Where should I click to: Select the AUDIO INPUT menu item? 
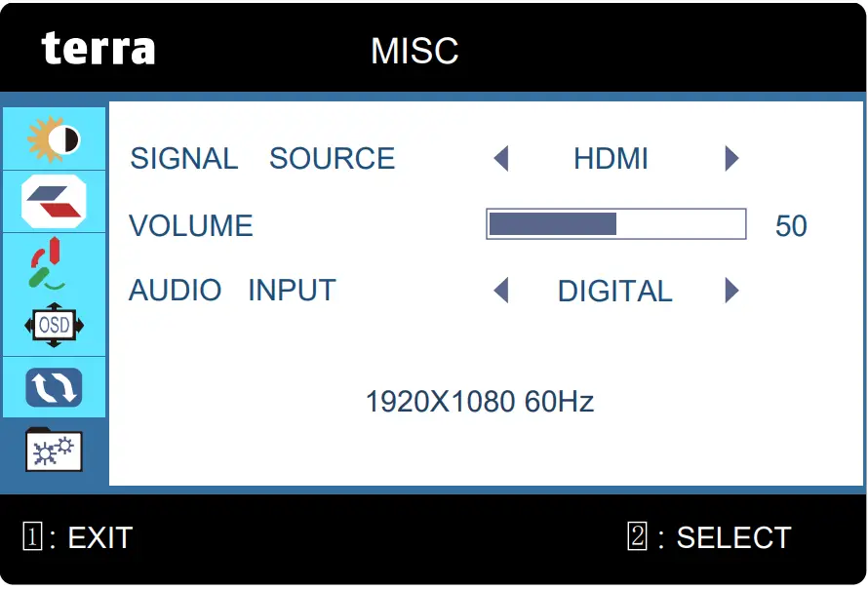[x=232, y=291]
